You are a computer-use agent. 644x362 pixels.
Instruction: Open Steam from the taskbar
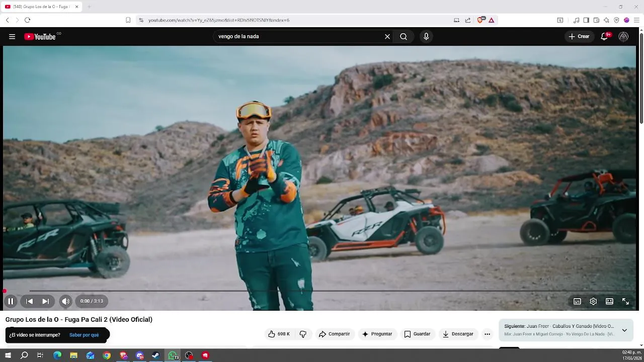point(156,355)
